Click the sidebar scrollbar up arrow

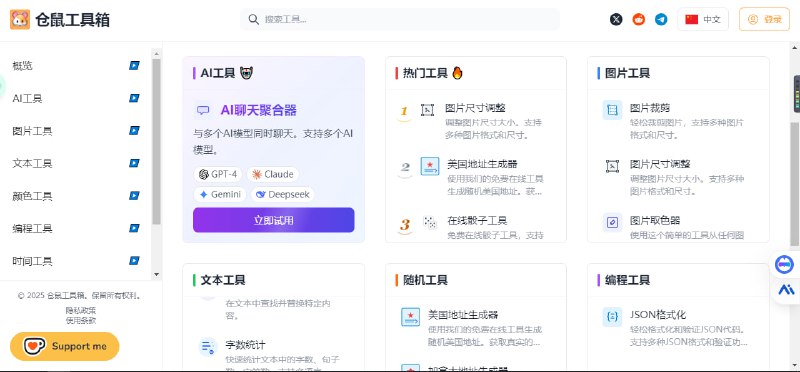[x=157, y=53]
